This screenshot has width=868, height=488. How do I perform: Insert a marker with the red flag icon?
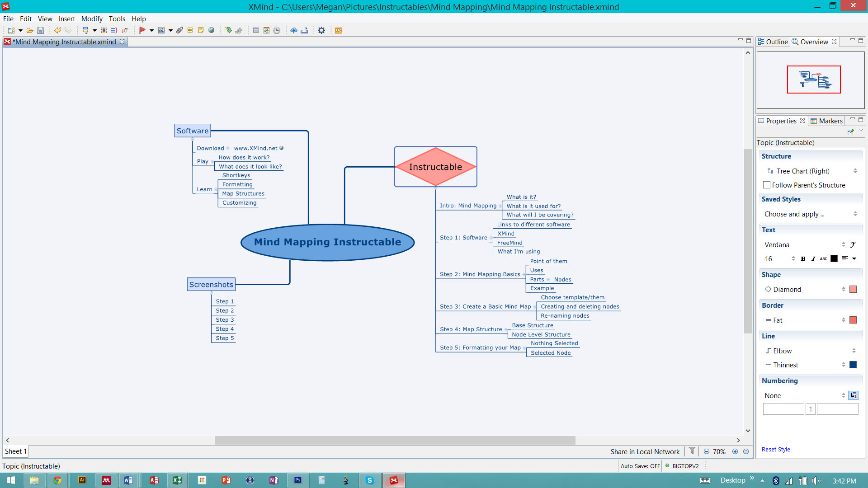[x=142, y=31]
